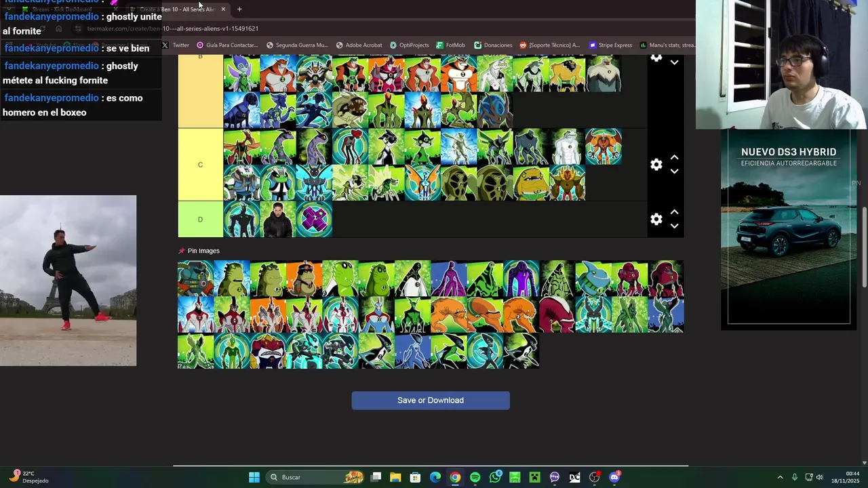This screenshot has height=488, width=868.
Task: Pick the purple X image in tier D
Action: [314, 219]
